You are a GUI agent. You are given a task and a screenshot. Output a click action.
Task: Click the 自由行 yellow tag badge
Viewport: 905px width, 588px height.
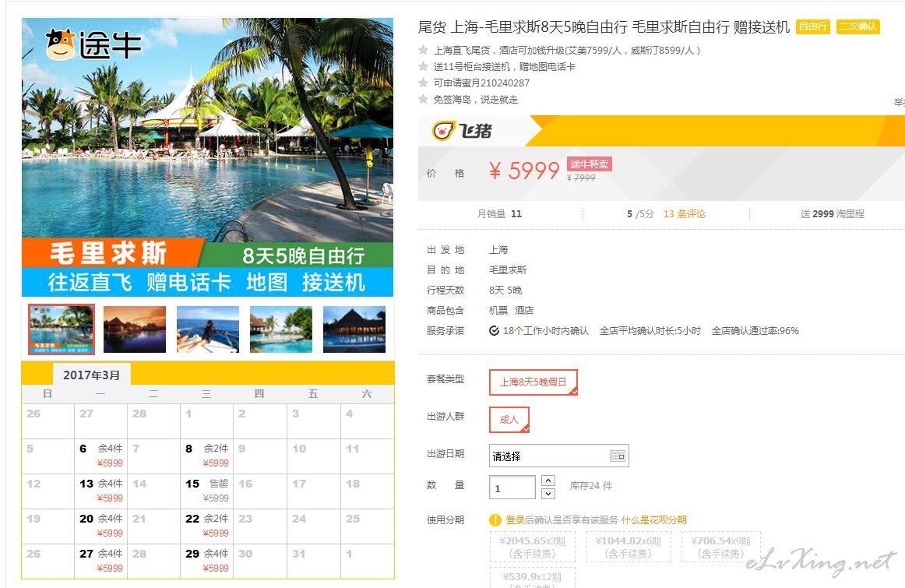(x=812, y=26)
